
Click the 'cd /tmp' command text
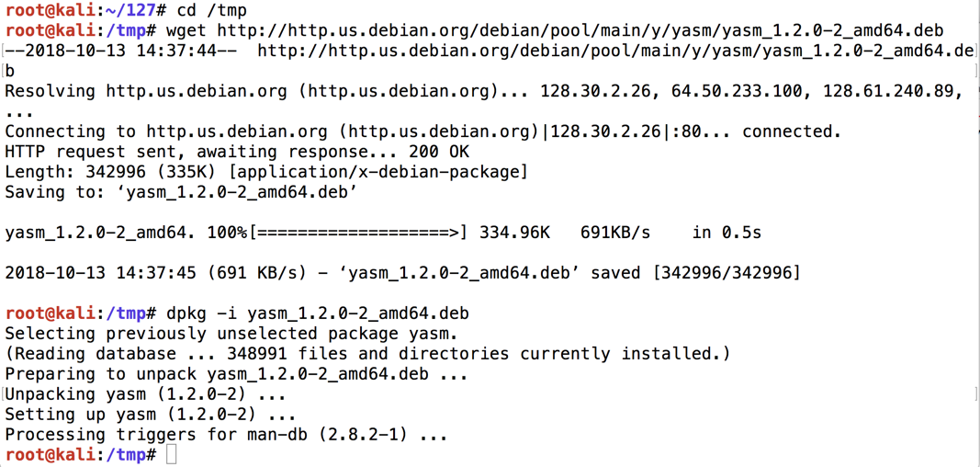[211, 10]
